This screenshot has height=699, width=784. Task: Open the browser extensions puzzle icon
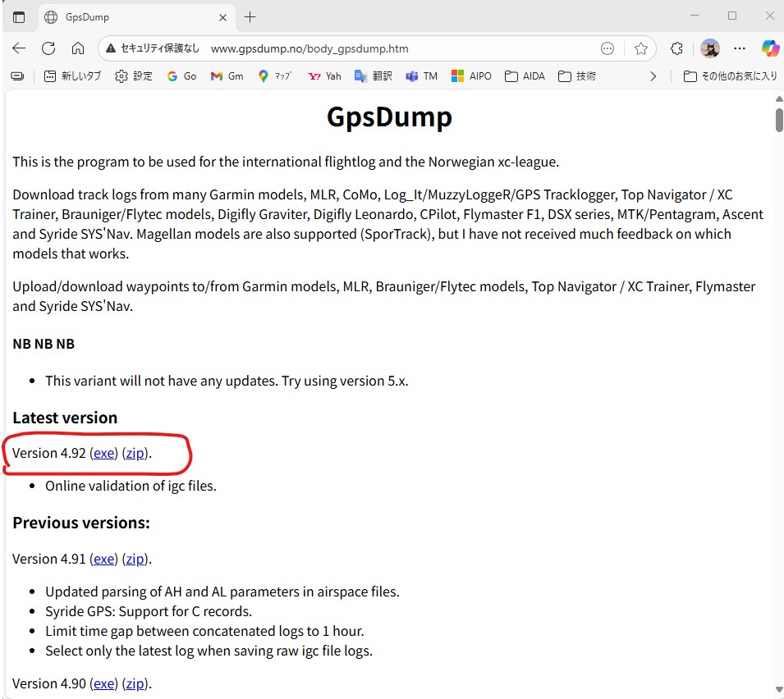tap(676, 48)
